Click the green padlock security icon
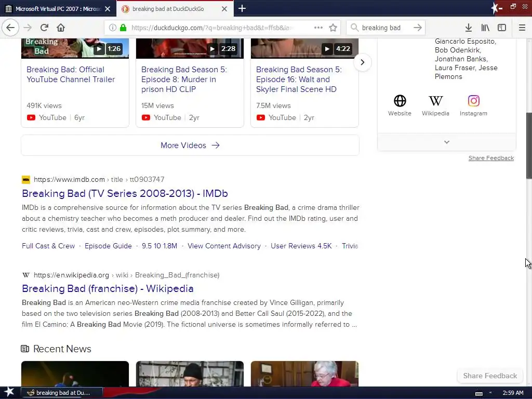Screen dimensions: 532x399 (x=123, y=28)
